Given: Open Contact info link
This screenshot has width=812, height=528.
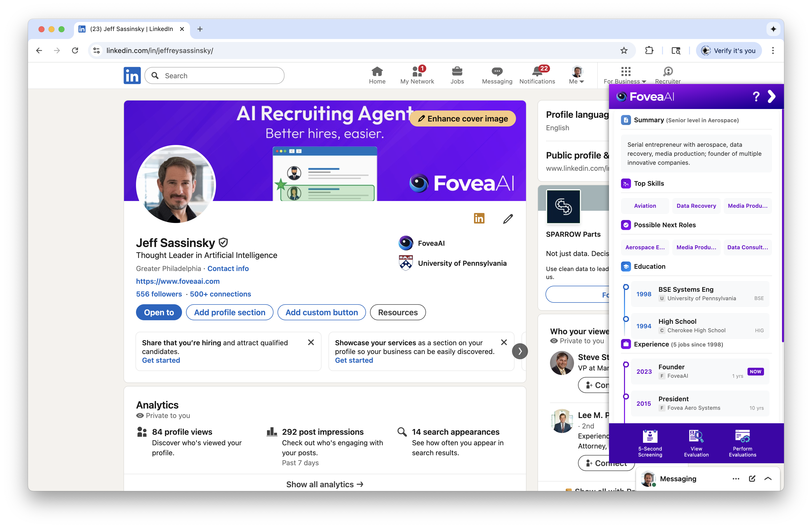Looking at the screenshot, I should pyautogui.click(x=228, y=268).
